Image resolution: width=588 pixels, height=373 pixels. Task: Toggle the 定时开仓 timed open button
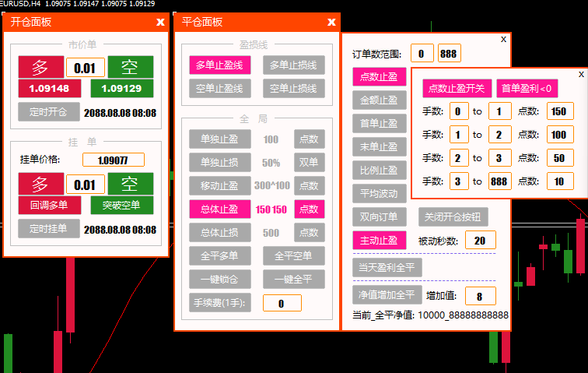coord(49,111)
